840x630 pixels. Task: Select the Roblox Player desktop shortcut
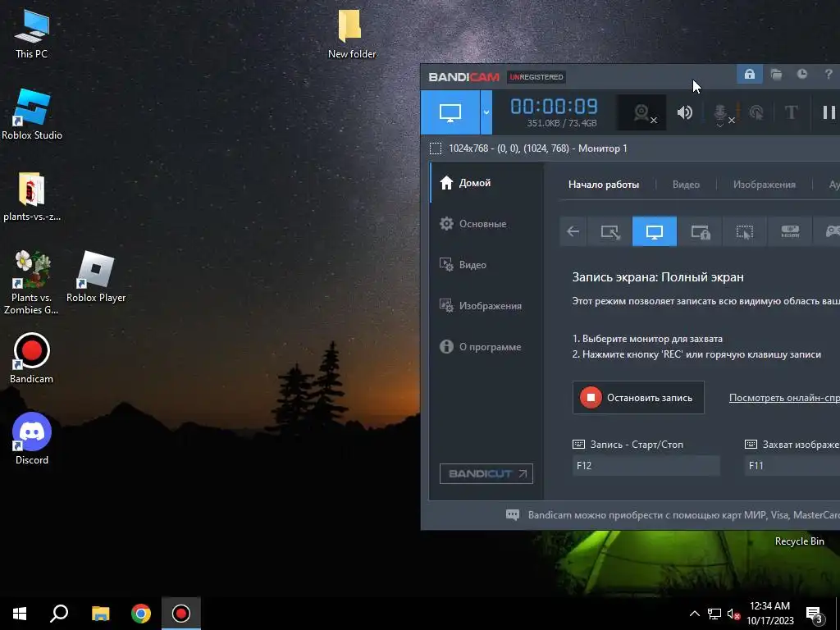96,277
